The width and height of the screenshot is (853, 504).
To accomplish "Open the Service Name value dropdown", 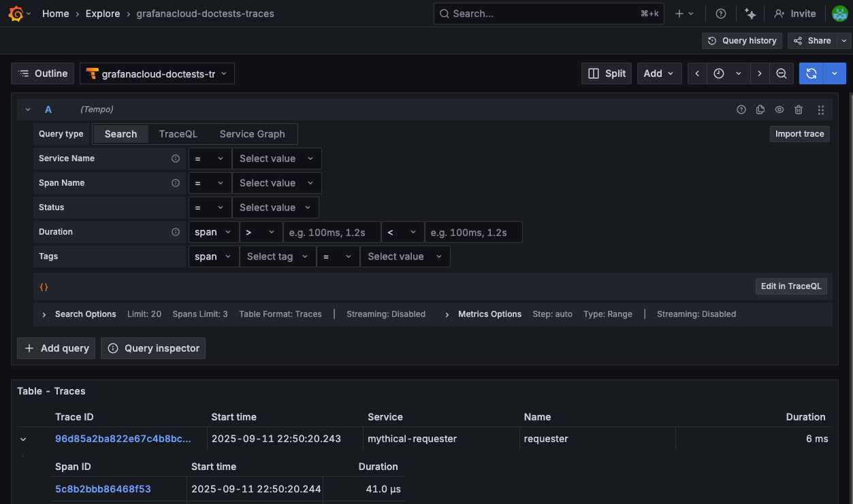I will (276, 158).
